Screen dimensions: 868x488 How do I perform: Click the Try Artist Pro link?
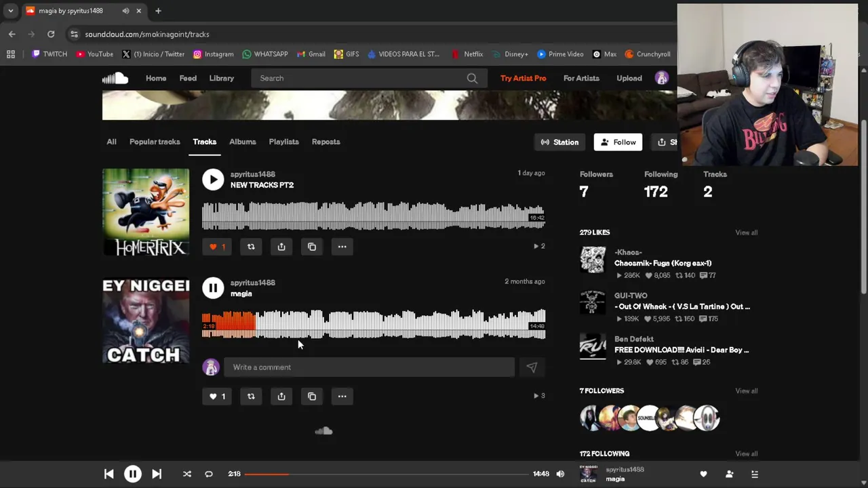point(523,78)
